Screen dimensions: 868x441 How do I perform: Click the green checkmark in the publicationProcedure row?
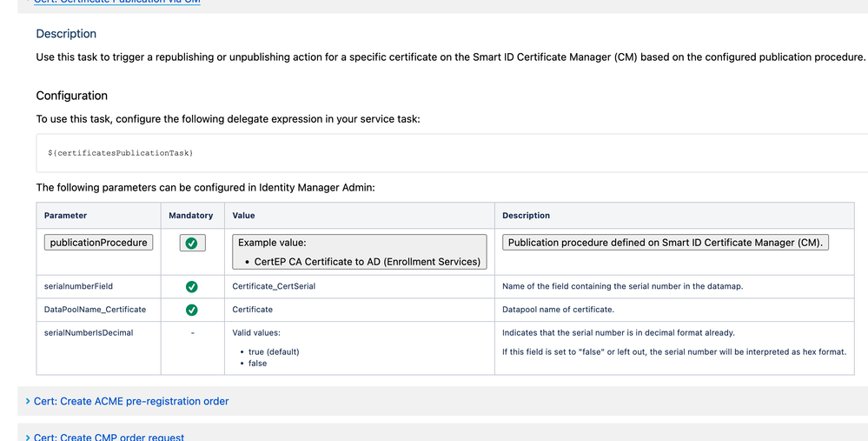(191, 244)
